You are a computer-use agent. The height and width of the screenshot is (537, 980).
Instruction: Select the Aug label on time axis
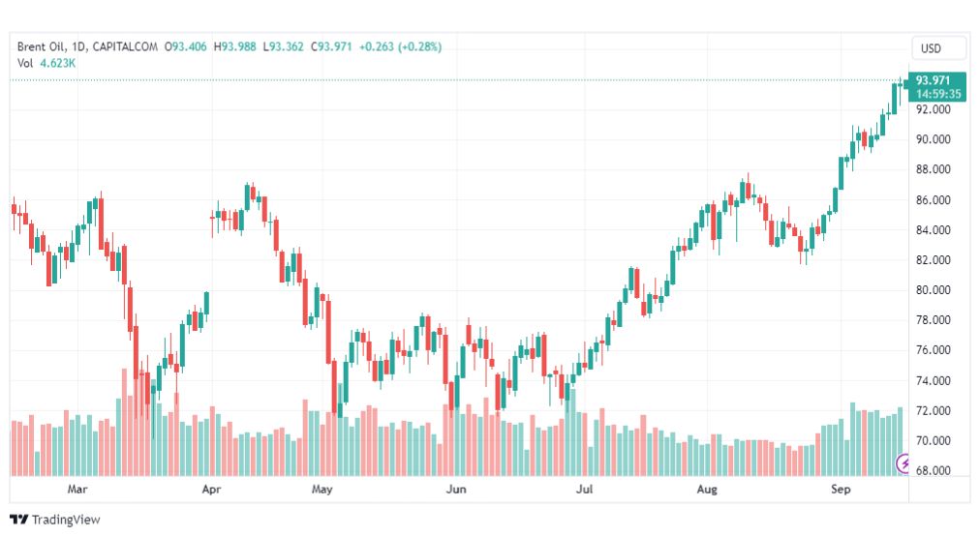[x=707, y=489]
